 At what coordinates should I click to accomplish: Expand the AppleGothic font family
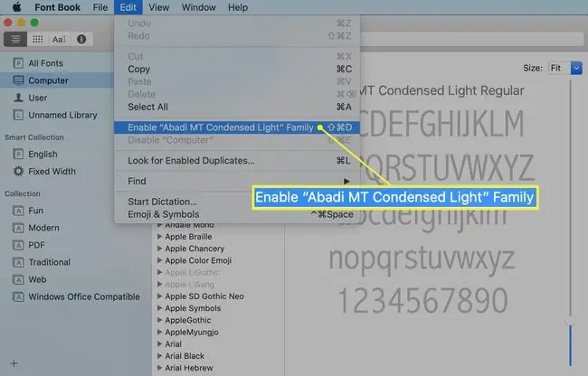click(159, 320)
